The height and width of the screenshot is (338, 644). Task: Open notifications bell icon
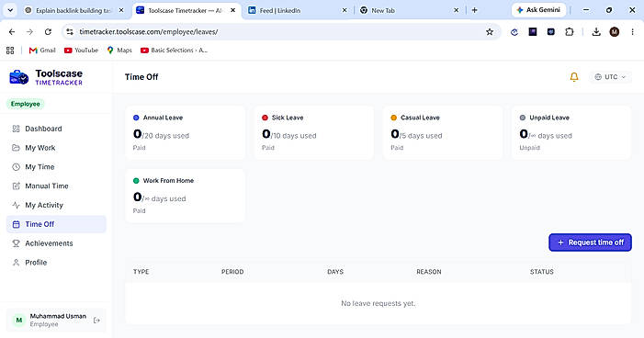pos(574,77)
